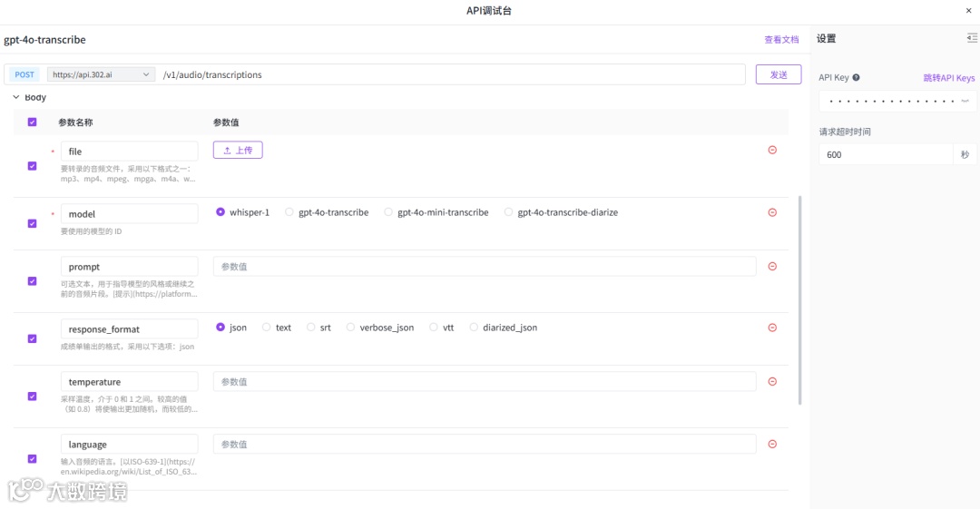Show API Key help tooltip icon

[857, 77]
